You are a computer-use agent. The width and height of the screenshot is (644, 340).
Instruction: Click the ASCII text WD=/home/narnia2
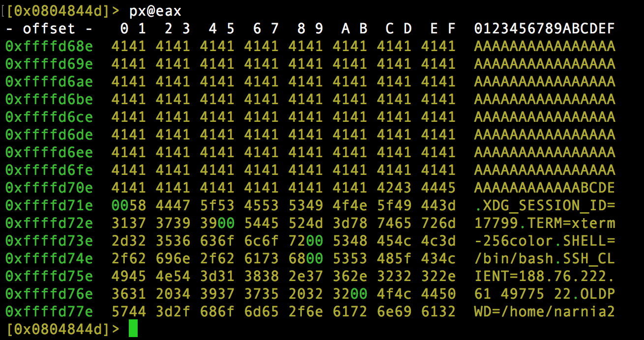(544, 312)
